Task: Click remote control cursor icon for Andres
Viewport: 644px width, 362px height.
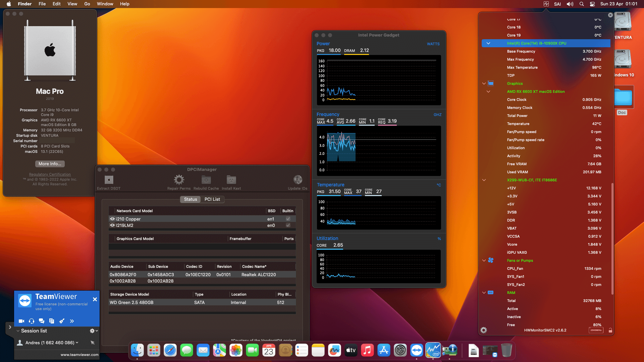Action: (x=93, y=343)
